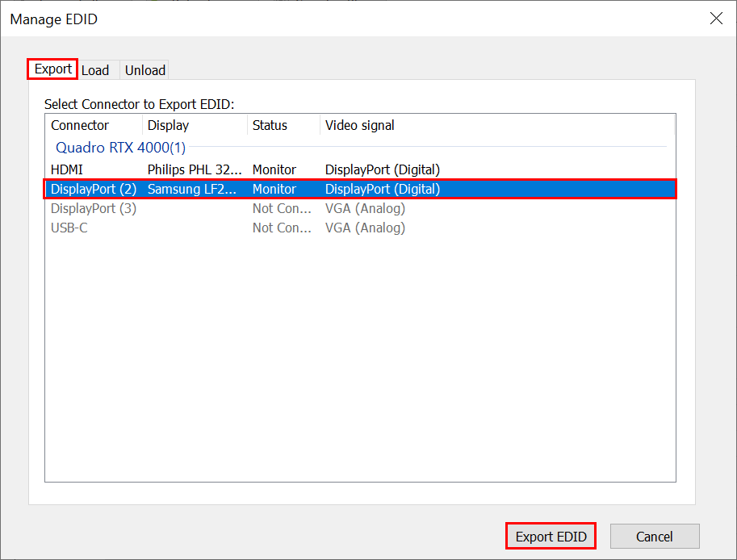Select the Unload tab

pos(145,70)
